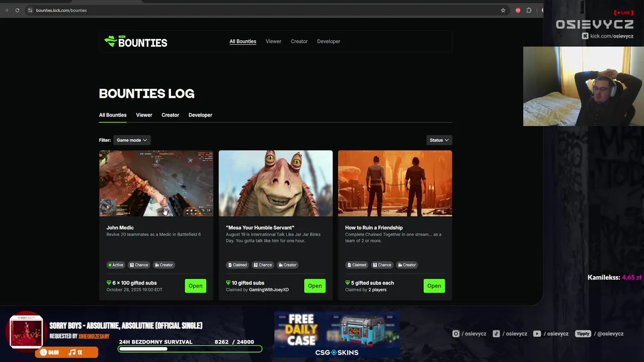Click the Claimed tag on How to Ruin a Friendship
Screen dimensions: 644x362
[x=357, y=265]
